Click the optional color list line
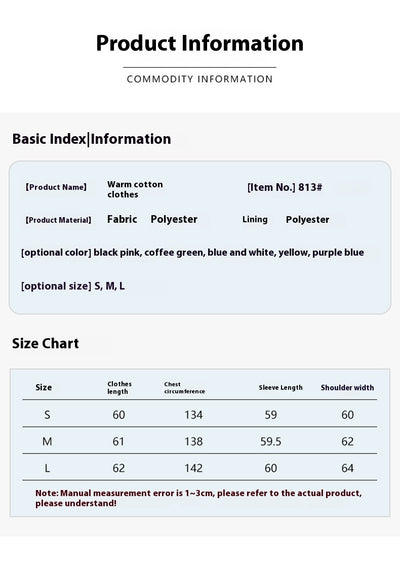400x570 pixels. (192, 252)
